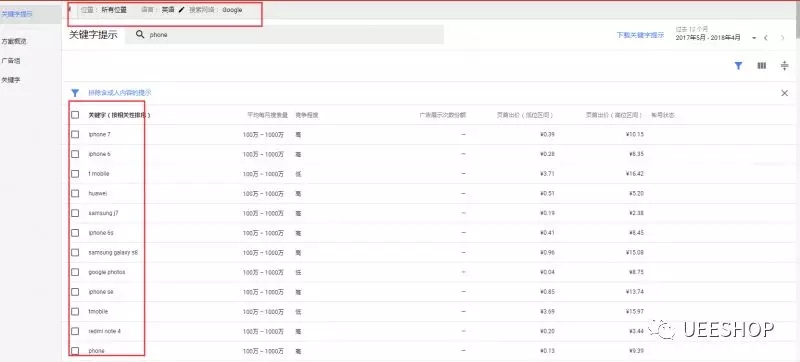
Task: Click the keyword text redmi note 4
Action: [x=105, y=331]
